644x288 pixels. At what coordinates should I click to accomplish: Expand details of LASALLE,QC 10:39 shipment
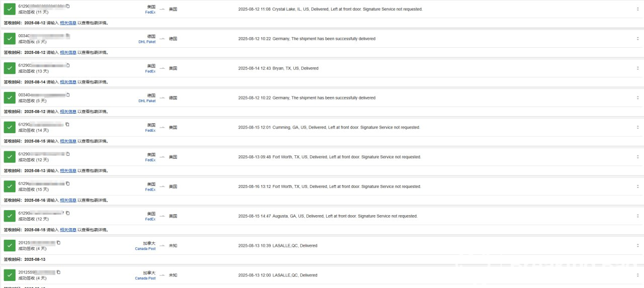(638, 246)
